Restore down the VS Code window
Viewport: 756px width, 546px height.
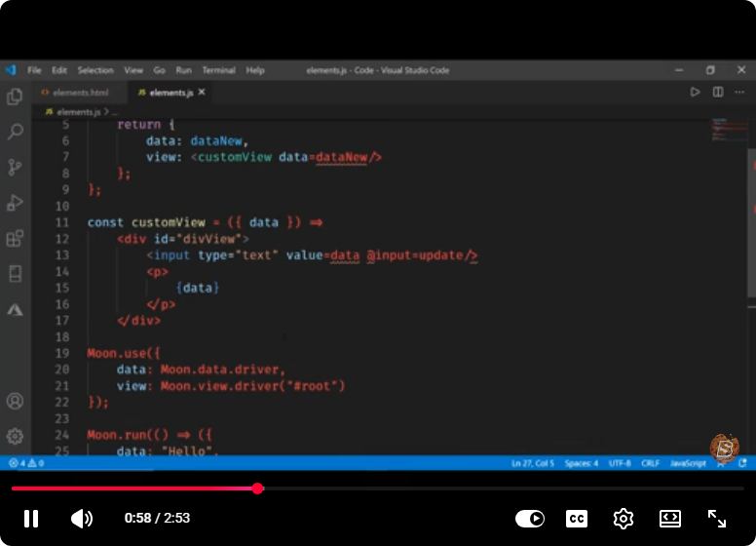pos(710,70)
